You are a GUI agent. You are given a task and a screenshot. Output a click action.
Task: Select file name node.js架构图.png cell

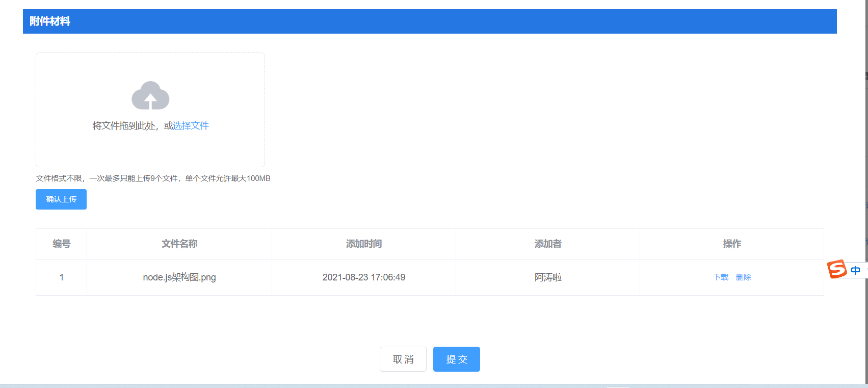coord(179,277)
